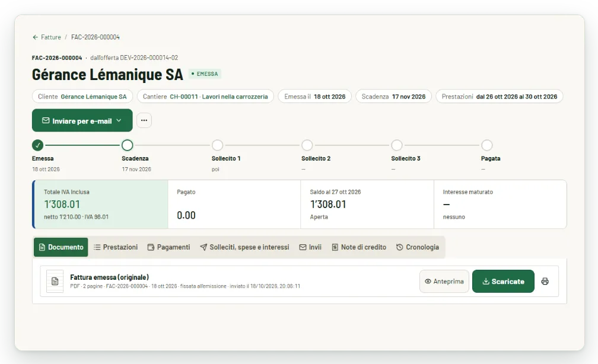View the Cronologia tab
This screenshot has height=364, width=598.
tap(418, 247)
